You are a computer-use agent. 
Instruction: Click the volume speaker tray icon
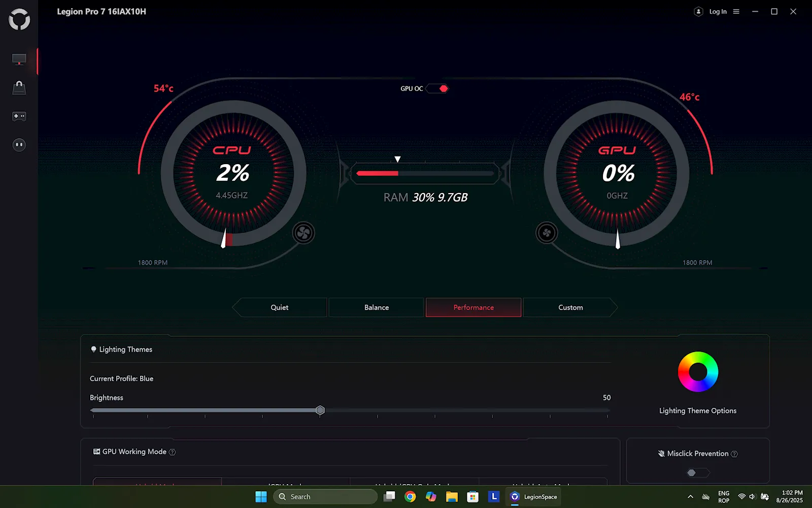[753, 497]
